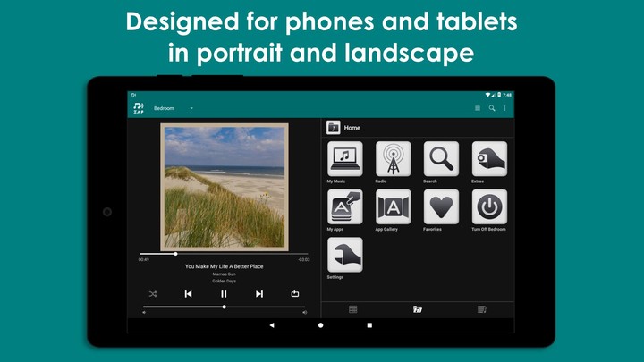This screenshot has width=644, height=362.
Task: Expand the Bedroom player dropdown
Action: point(191,108)
